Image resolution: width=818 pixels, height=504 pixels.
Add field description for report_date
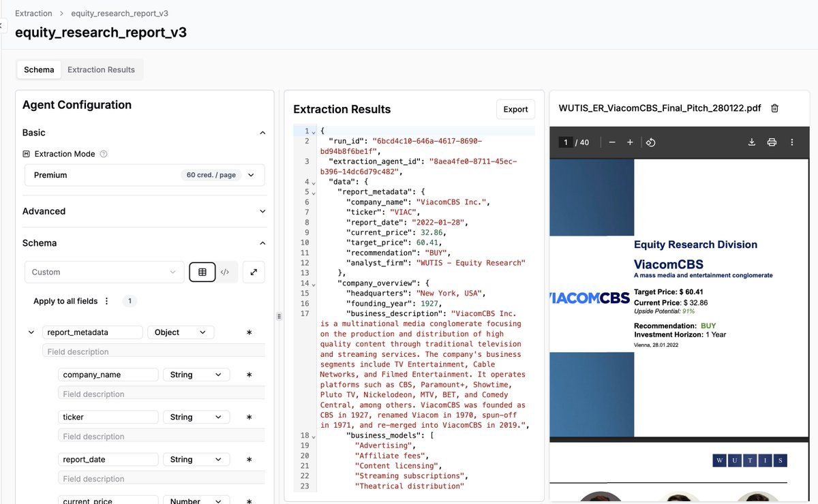click(x=161, y=478)
